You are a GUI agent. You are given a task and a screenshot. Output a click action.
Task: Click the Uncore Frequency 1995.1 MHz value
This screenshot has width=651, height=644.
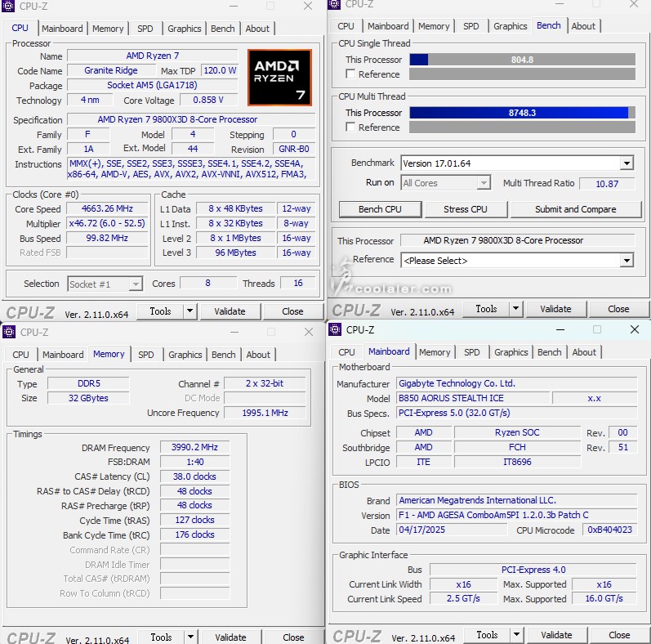click(x=265, y=413)
